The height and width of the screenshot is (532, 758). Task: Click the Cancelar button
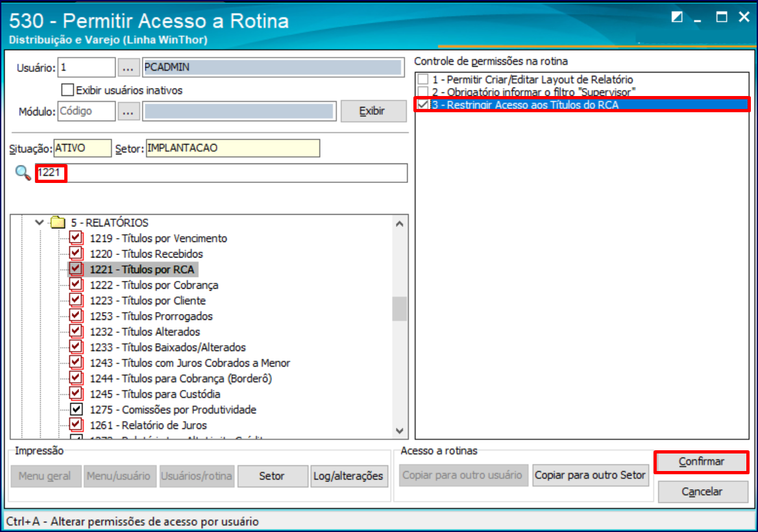point(702,491)
